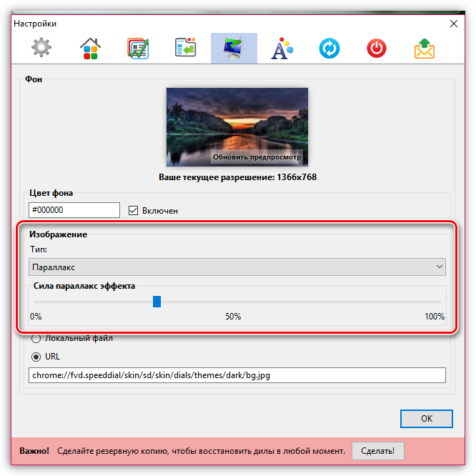
Task: Click the Важно! warning text
Action: [x=34, y=451]
